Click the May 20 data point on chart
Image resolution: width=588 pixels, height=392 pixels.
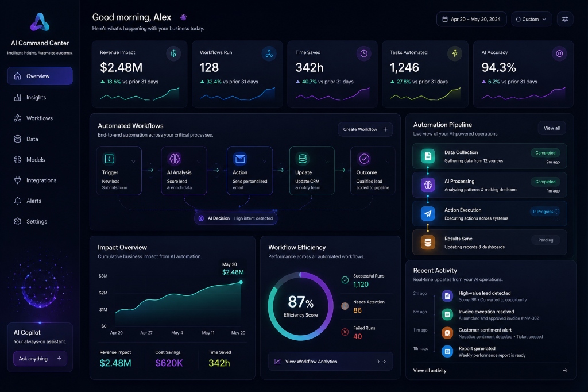(x=241, y=282)
